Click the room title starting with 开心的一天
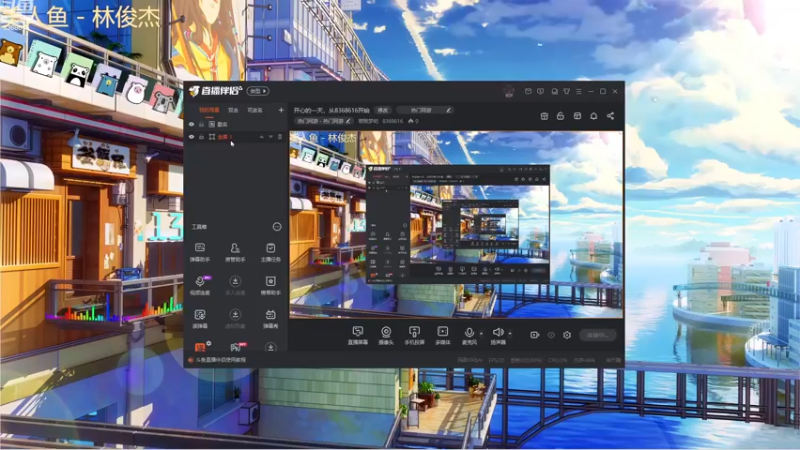This screenshot has width=800, height=450. (331, 110)
